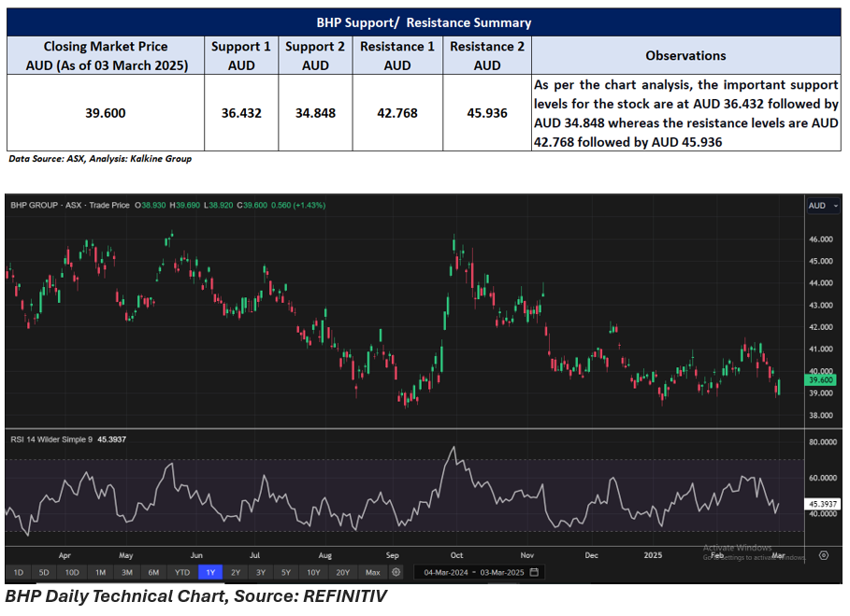Open the calendar date picker icon
Screen dimensions: 850x616
coord(534,572)
